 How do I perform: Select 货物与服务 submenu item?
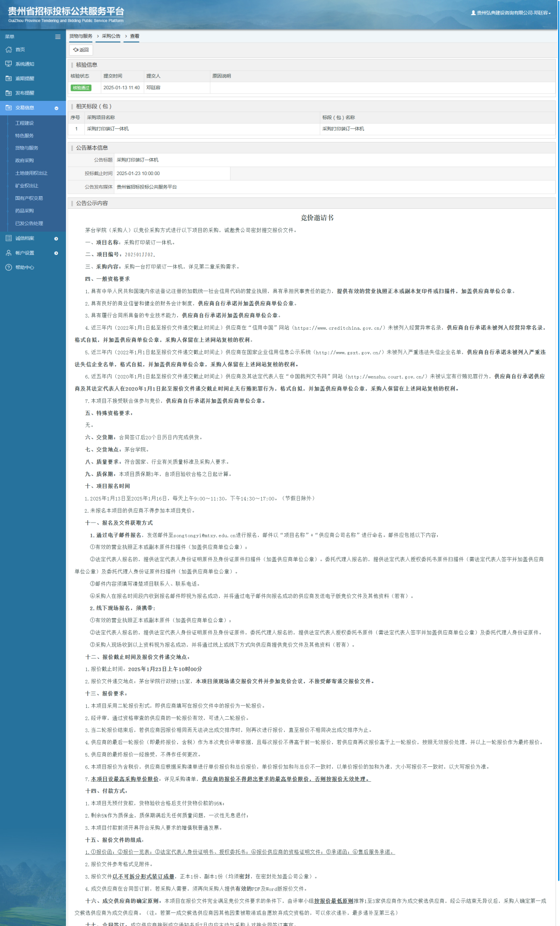click(27, 148)
